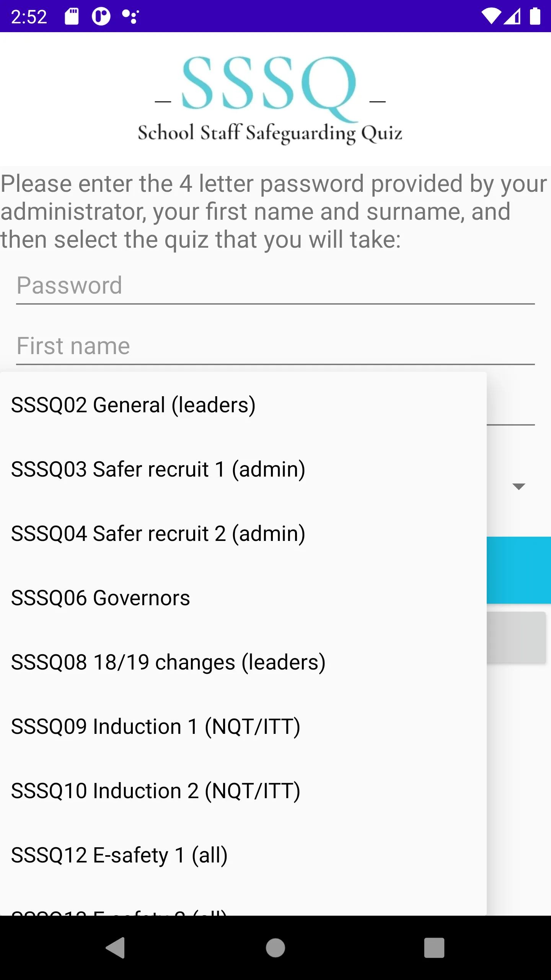This screenshot has width=551, height=980.
Task: Tap the Wi-Fi signal status icon
Action: pos(491,16)
